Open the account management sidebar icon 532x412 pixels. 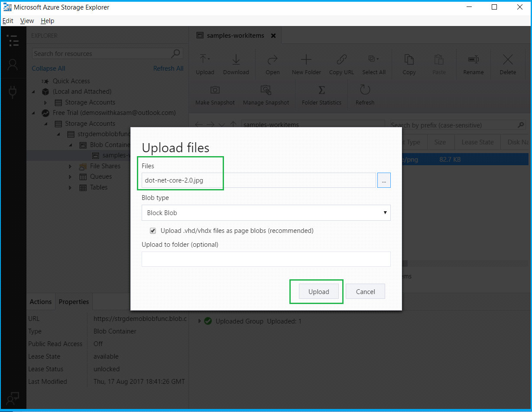pyautogui.click(x=13, y=65)
